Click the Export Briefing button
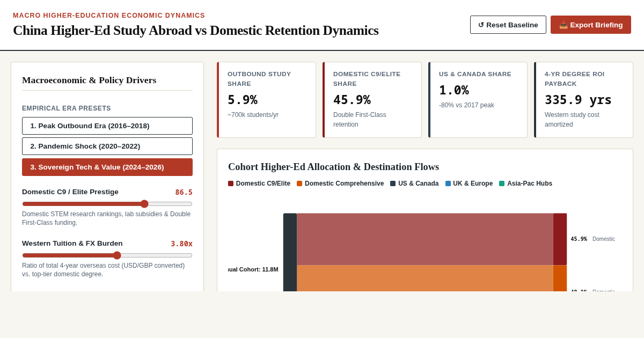 (x=591, y=25)
